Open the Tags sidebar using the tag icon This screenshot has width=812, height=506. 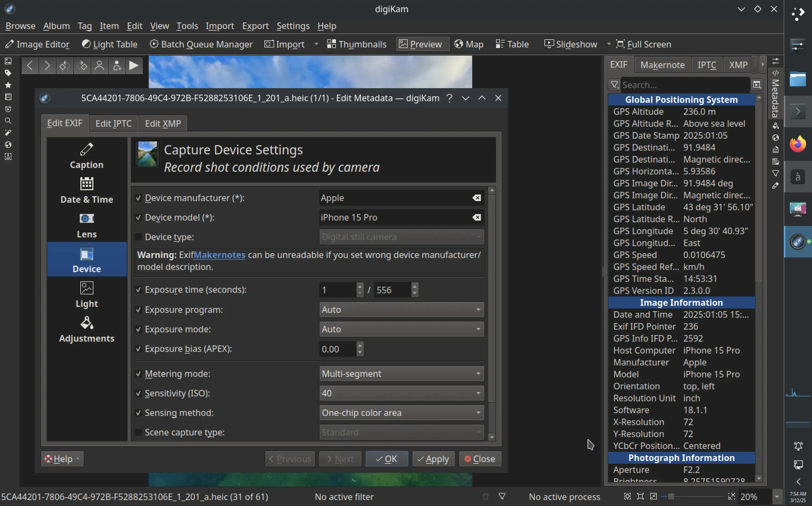8,73
